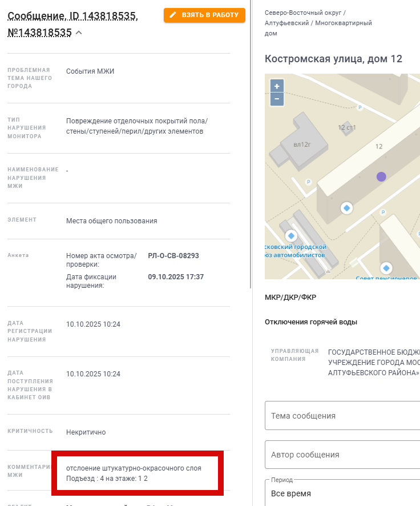Click the 'Совет пенсионеров' label on map

pyautogui.click(x=386, y=278)
